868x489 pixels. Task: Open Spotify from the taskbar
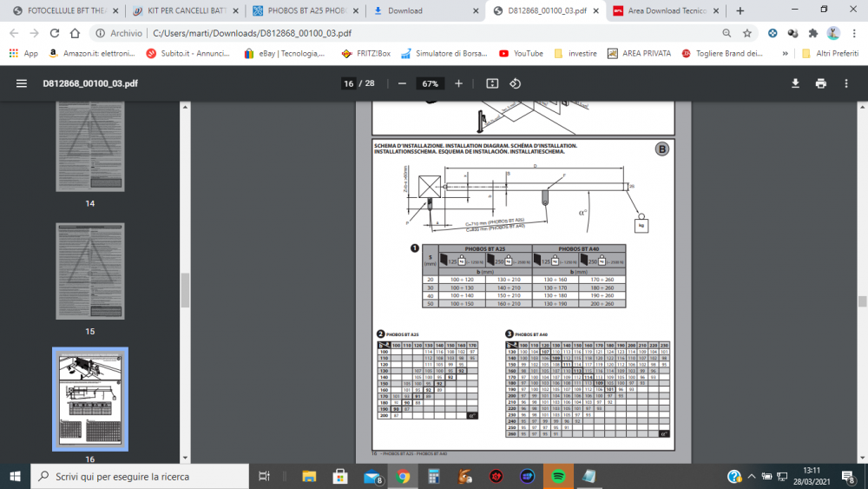(x=558, y=476)
